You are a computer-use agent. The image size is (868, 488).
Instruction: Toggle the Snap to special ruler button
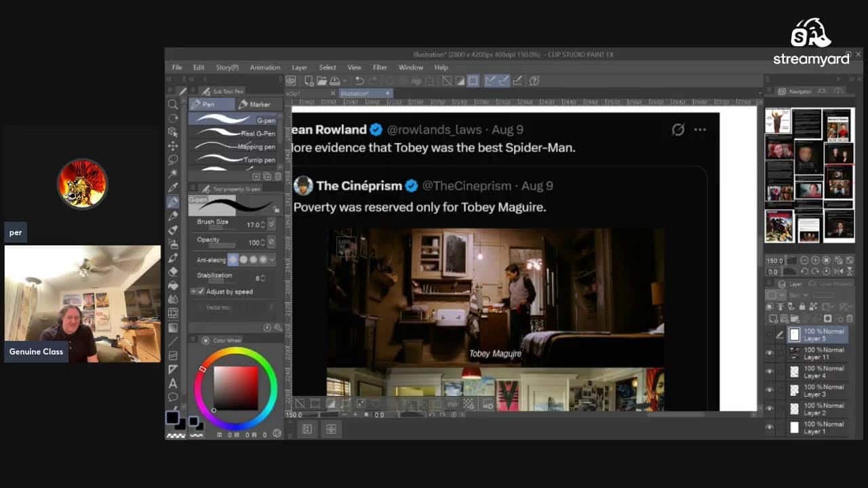503,81
